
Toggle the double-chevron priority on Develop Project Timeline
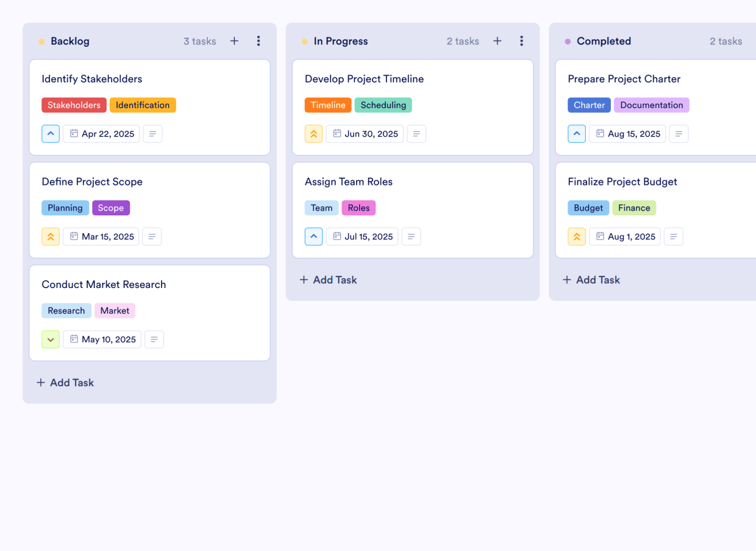point(313,134)
